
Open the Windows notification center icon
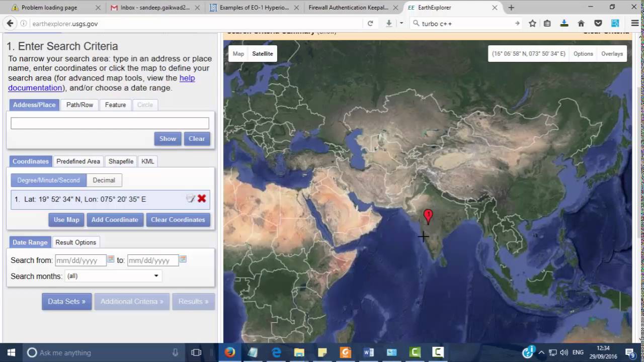point(629,352)
